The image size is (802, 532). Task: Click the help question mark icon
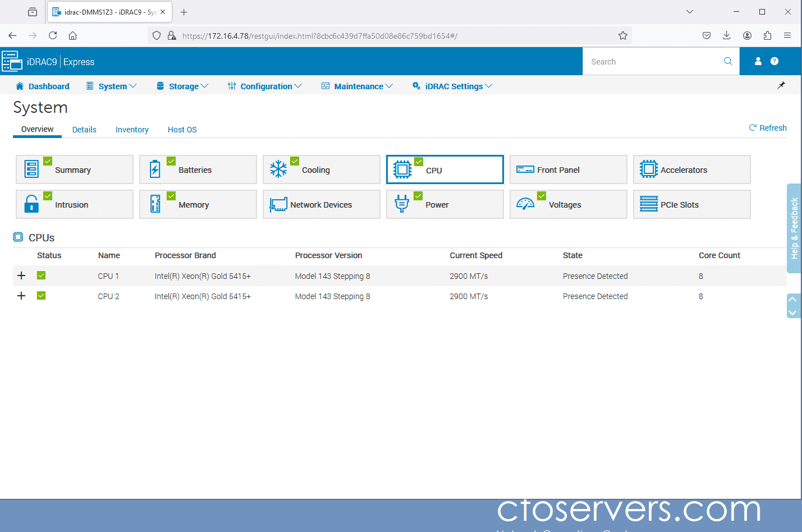[774, 61]
